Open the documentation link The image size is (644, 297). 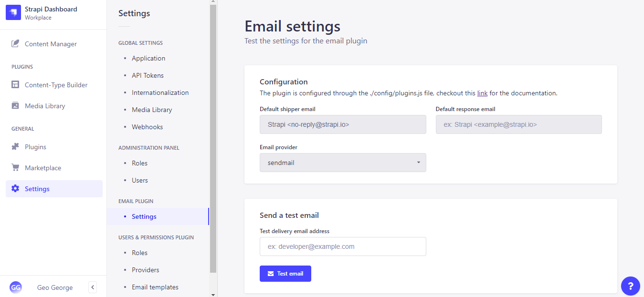point(482,93)
